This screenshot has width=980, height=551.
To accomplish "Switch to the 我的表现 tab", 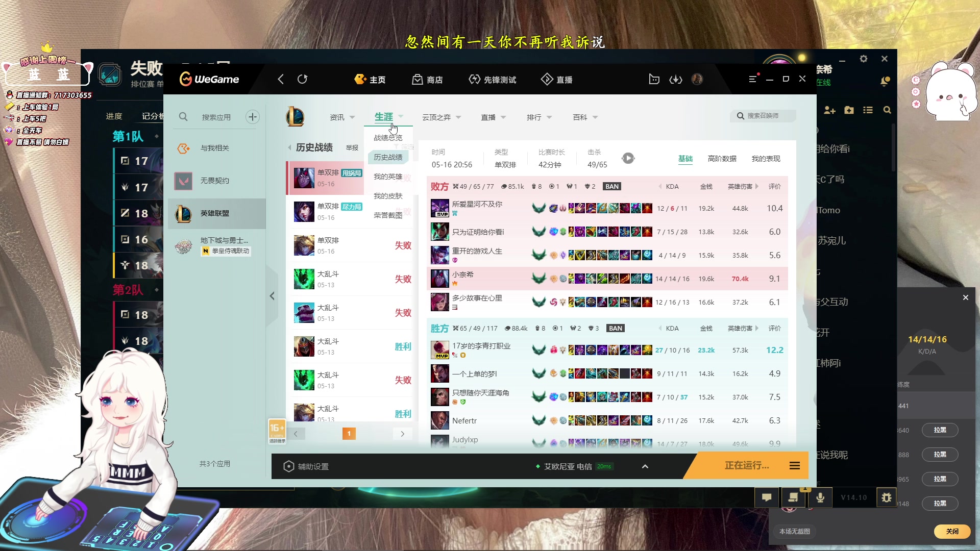I will coord(766,159).
